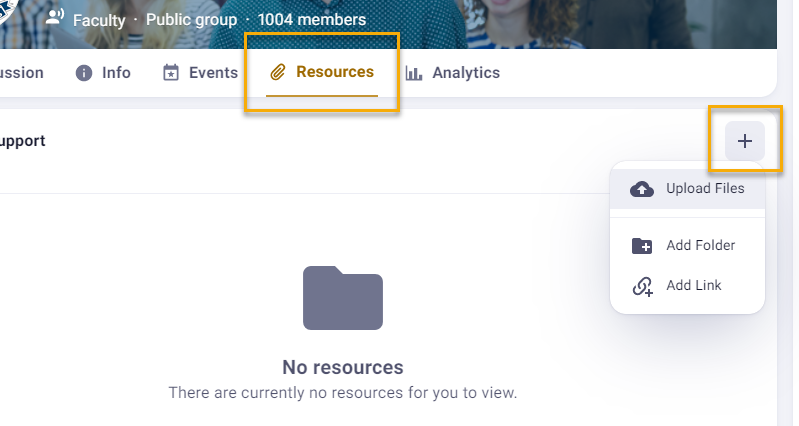
Task: Go to the Events tab
Action: pos(213,73)
